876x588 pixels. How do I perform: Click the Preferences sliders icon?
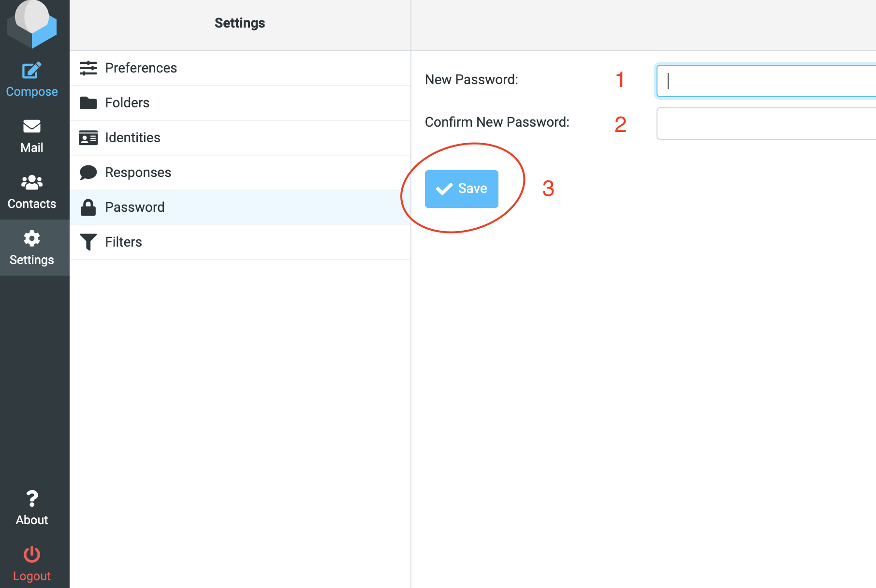(x=88, y=68)
